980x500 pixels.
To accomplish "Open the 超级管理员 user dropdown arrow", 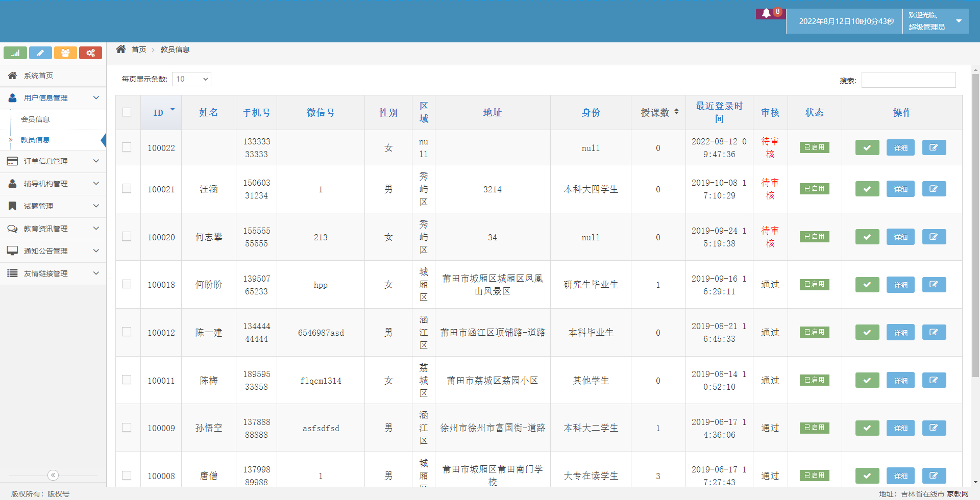I will point(959,21).
